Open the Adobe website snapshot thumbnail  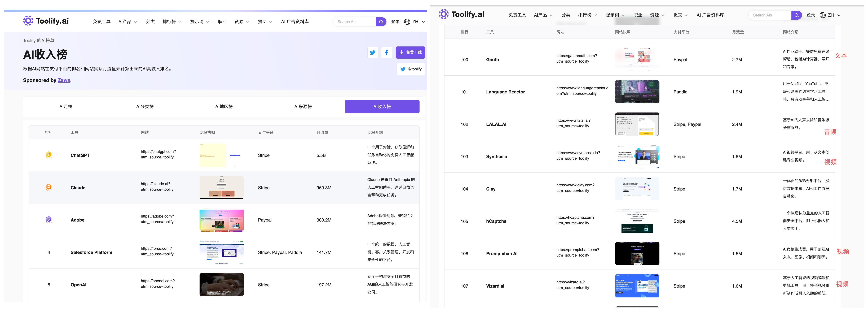[222, 220]
